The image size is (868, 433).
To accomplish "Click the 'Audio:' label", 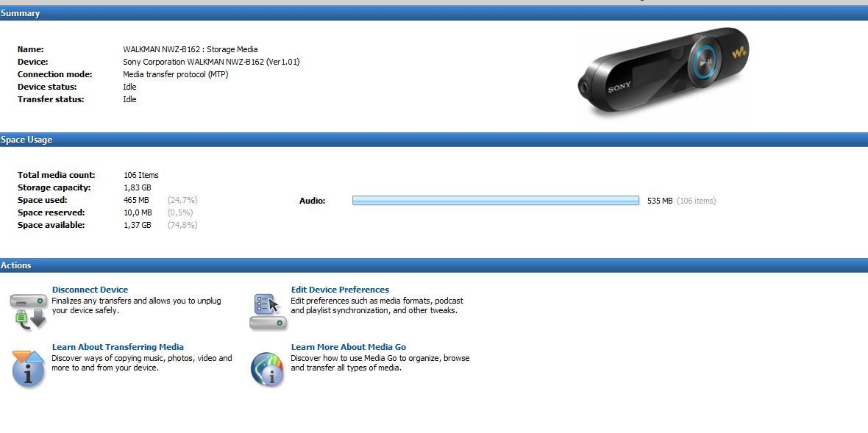I will (312, 201).
